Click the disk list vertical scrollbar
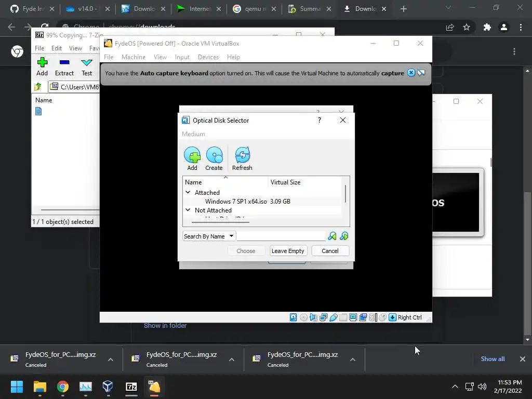Image resolution: width=532 pixels, height=399 pixels. pyautogui.click(x=345, y=194)
